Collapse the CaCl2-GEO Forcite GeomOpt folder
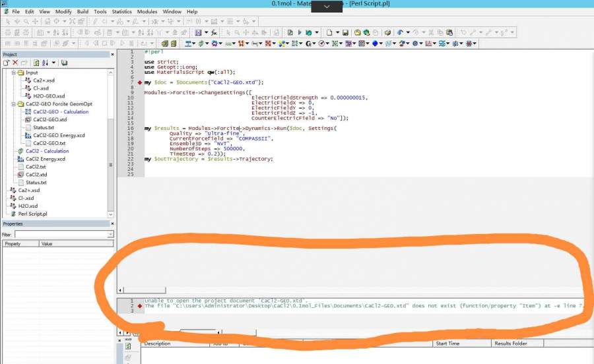The image size is (594, 364). point(13,104)
